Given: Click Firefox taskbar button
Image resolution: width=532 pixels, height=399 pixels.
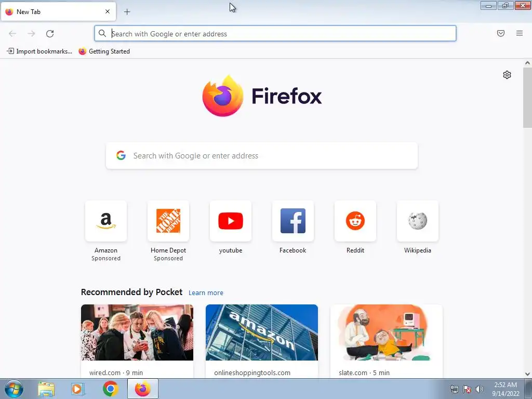Looking at the screenshot, I should [143, 389].
